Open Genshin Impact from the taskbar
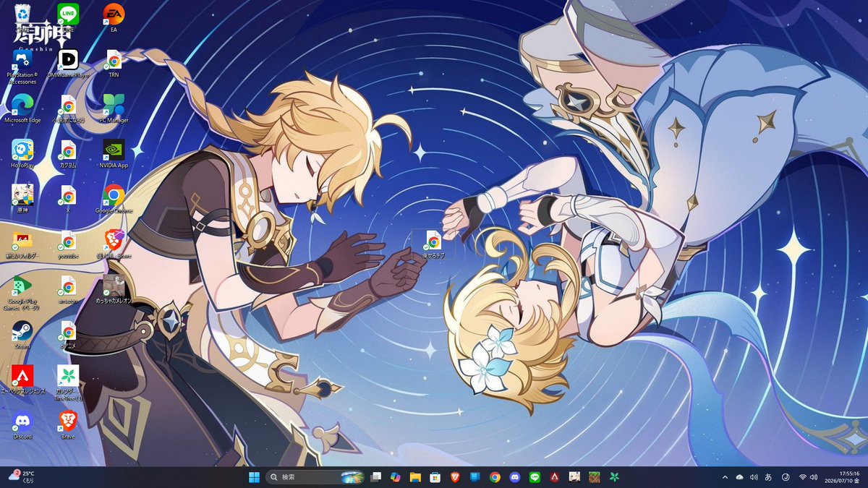Viewport: 868px width, 488px height. tap(574, 477)
